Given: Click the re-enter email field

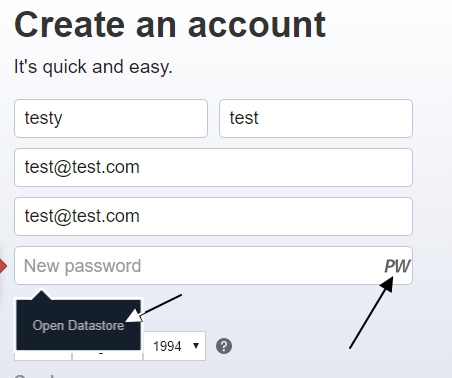Looking at the screenshot, I should tap(213, 216).
